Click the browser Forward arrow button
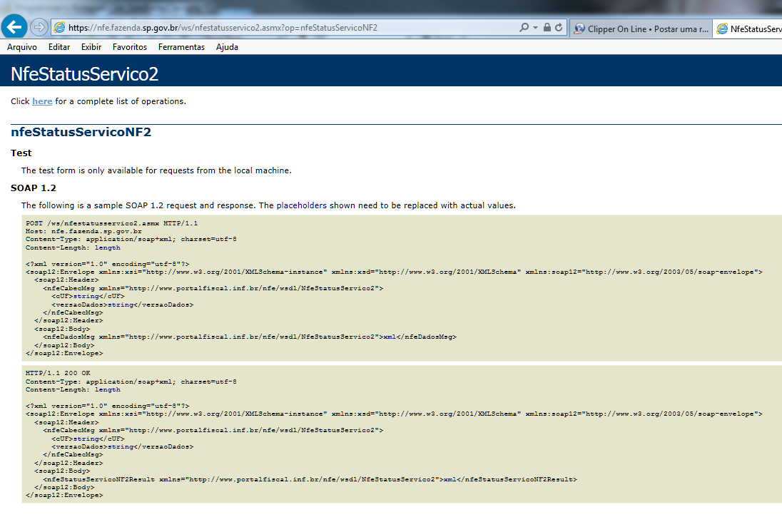 point(39,27)
